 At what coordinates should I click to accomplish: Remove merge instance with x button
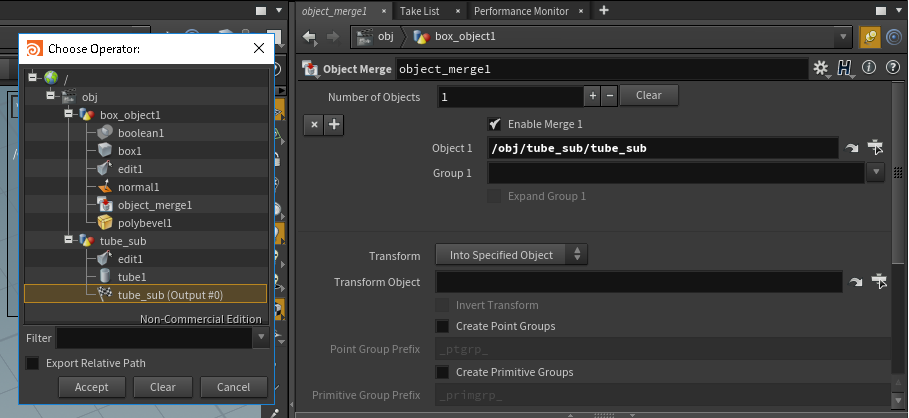[x=314, y=125]
